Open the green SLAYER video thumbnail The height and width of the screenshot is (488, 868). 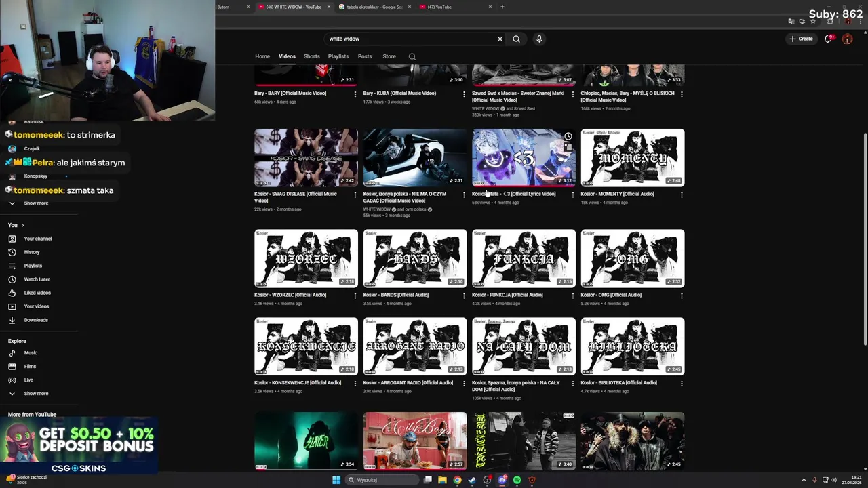coord(306,441)
